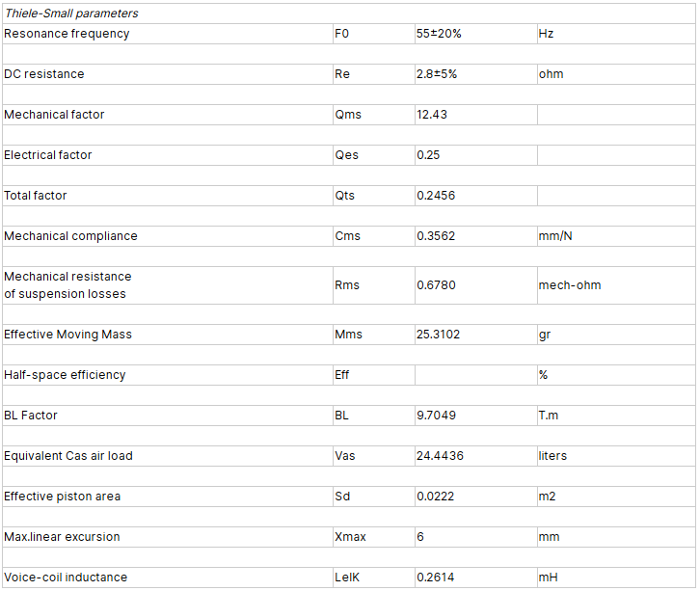
Task: Click the Thiele-Small parameters heading
Action: 71,13
